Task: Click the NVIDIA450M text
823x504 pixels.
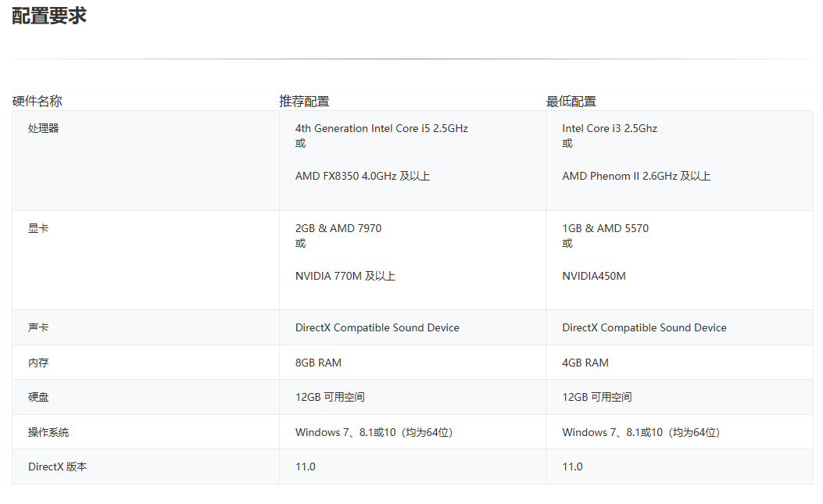Action: pos(594,276)
